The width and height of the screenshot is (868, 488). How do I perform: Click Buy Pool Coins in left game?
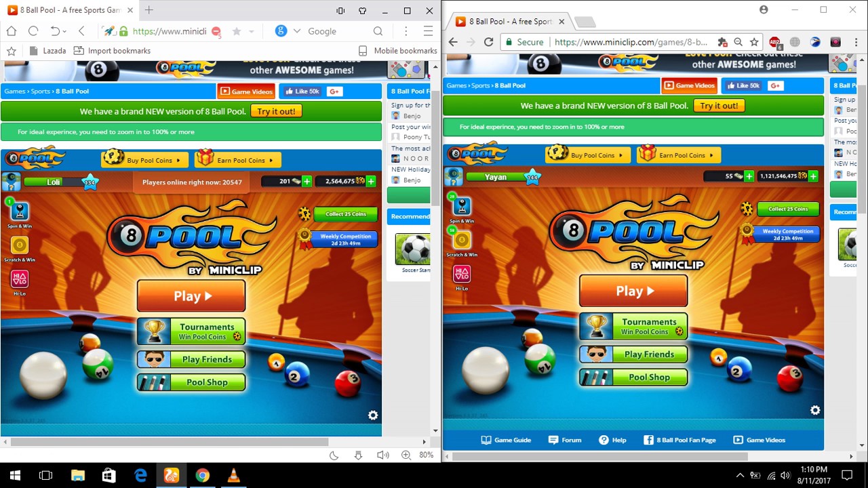tap(145, 159)
